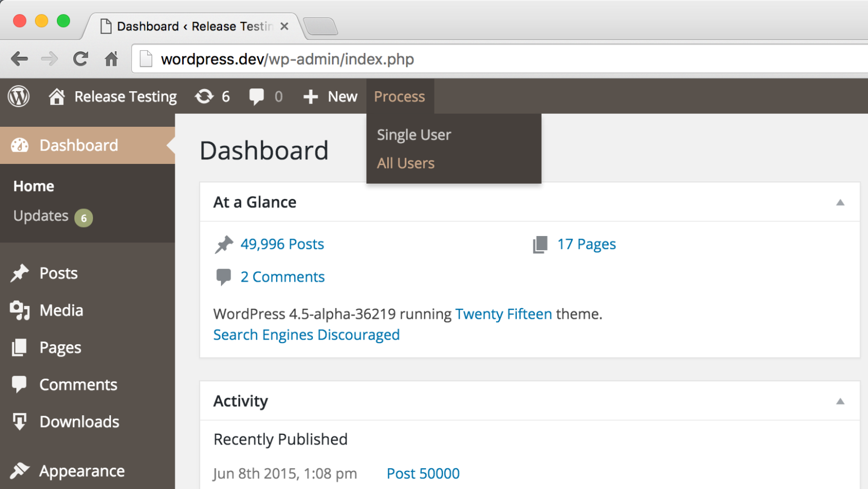Collapse the At a Glance panel

(840, 202)
